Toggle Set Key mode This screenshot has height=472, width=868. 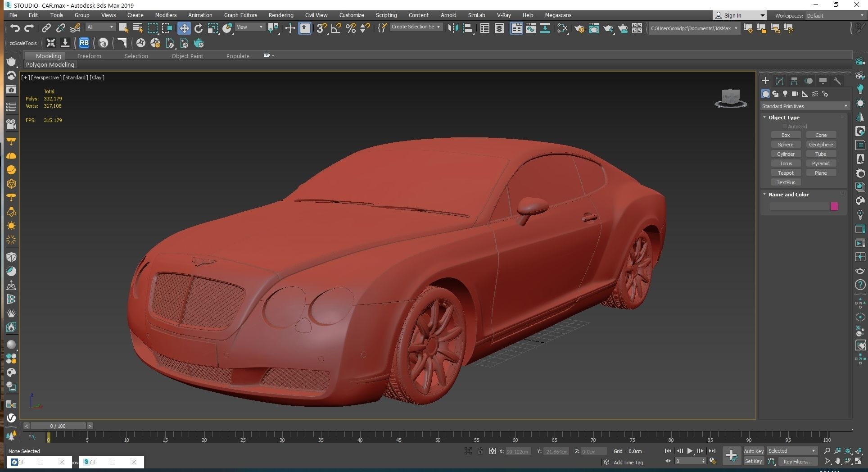coord(753,461)
